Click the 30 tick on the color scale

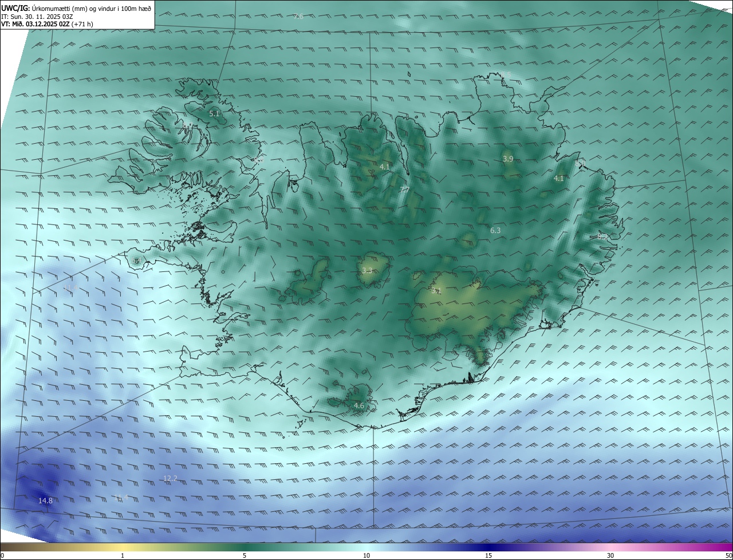(610, 555)
